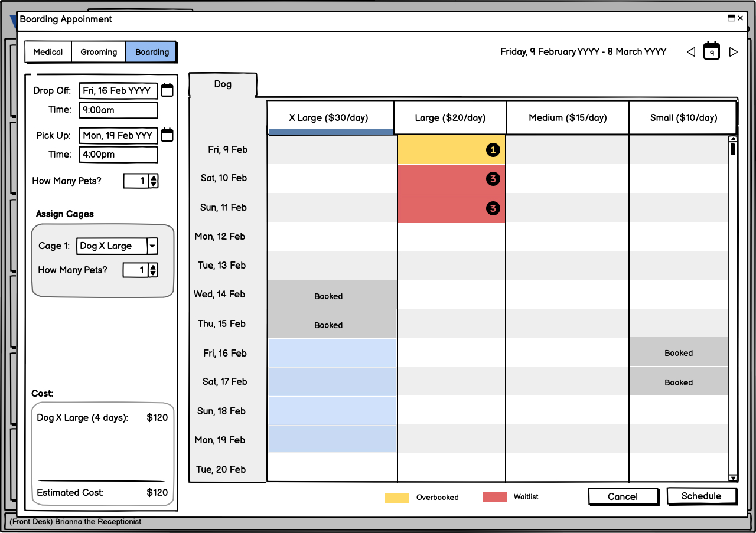756x533 pixels.
Task: Switch to the Grooming tab
Action: point(99,52)
